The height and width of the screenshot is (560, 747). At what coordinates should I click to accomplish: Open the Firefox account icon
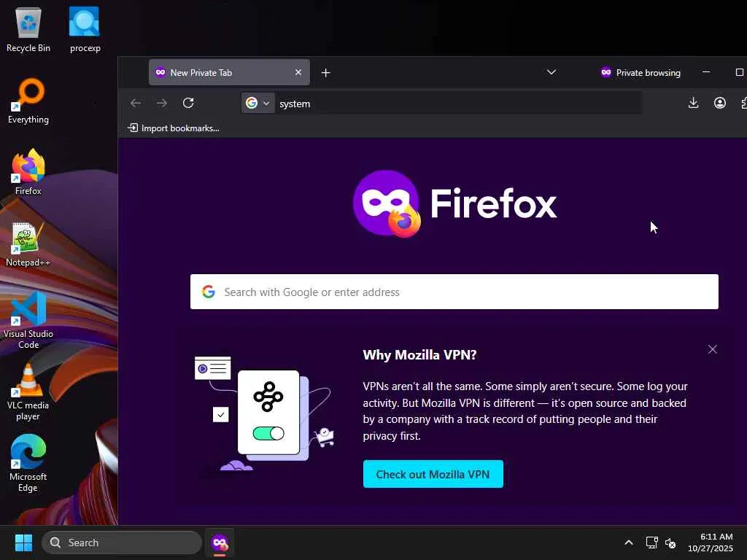coord(720,103)
